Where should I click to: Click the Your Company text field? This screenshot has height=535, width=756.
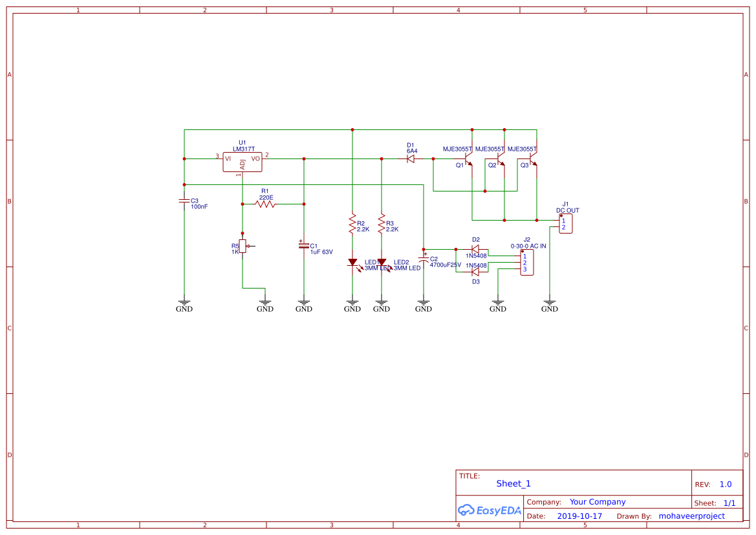coord(598,502)
